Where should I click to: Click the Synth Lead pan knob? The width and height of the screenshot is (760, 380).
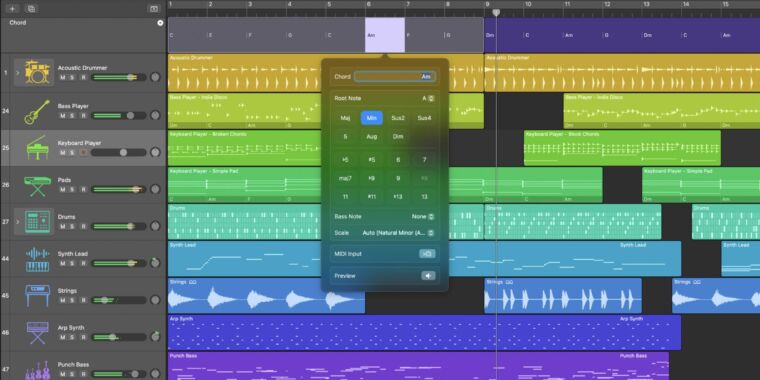click(x=155, y=263)
